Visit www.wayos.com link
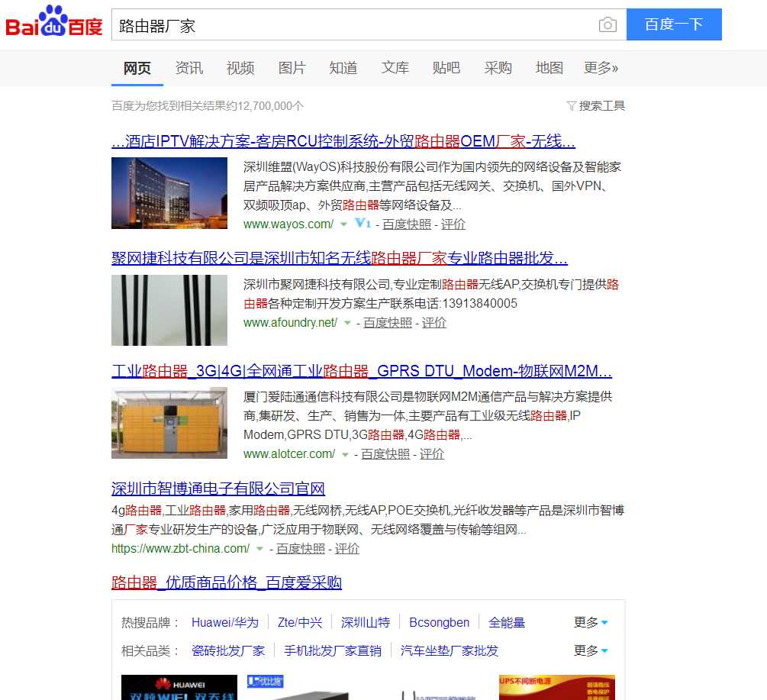767x700 pixels. [x=288, y=224]
